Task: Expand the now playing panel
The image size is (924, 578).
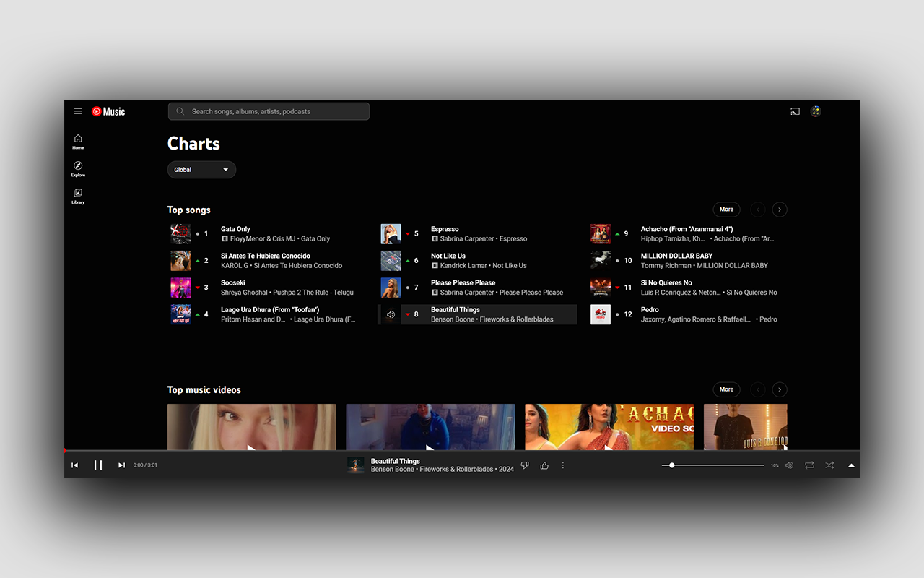Action: (851, 465)
